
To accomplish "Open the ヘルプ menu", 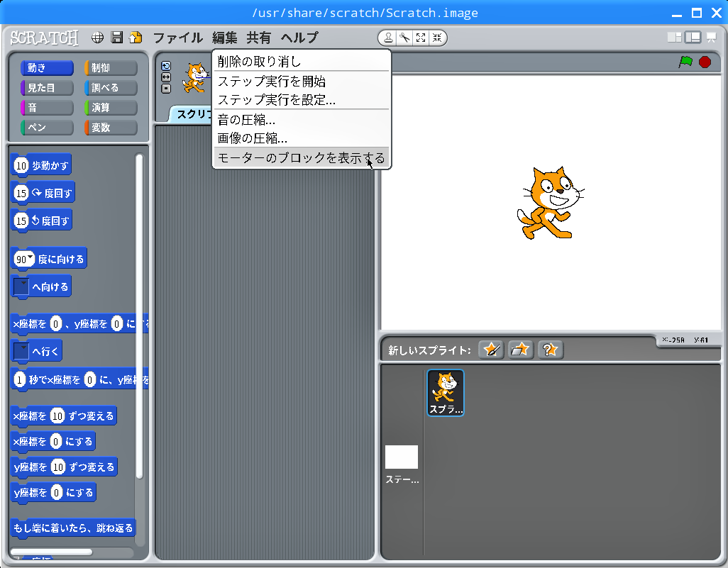I will [300, 38].
